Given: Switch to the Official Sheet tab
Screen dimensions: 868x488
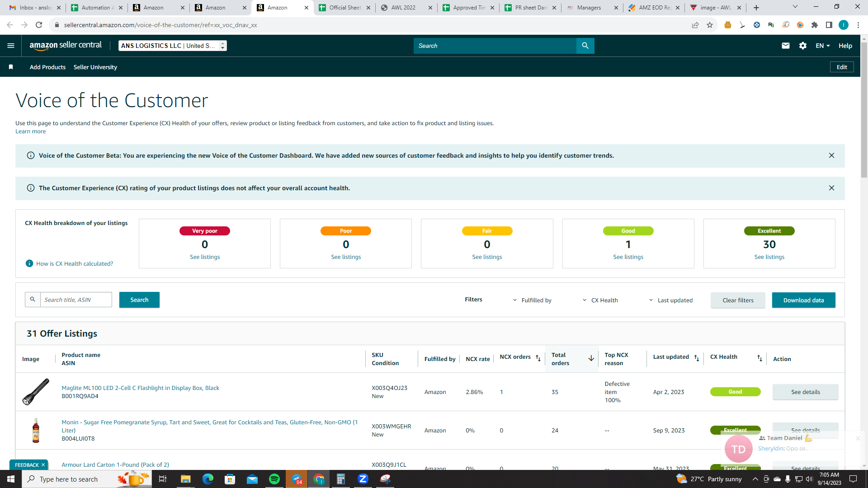Looking at the screenshot, I should pyautogui.click(x=344, y=8).
